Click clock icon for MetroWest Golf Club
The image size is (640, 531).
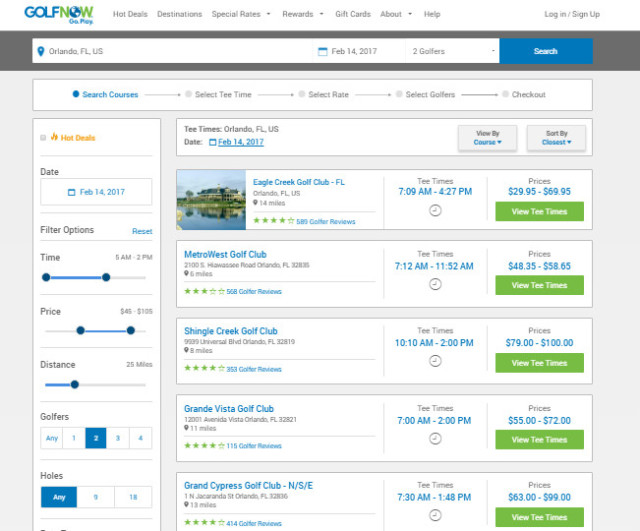(x=435, y=284)
